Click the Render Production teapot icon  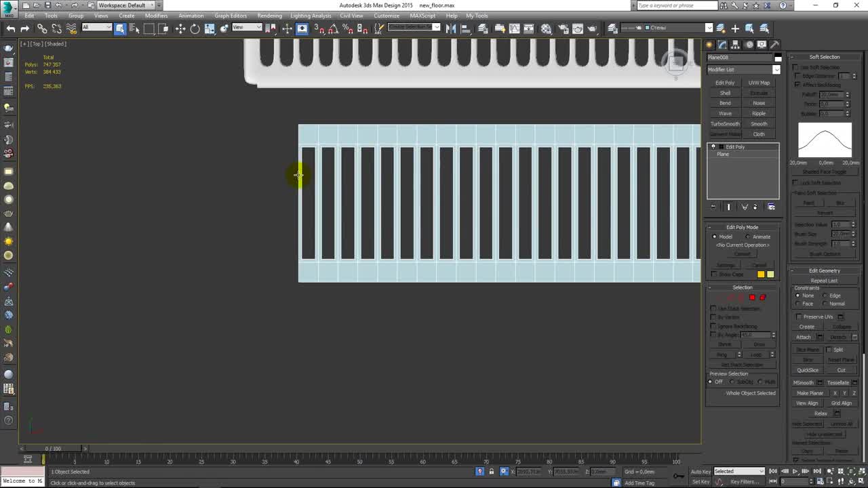click(x=593, y=28)
